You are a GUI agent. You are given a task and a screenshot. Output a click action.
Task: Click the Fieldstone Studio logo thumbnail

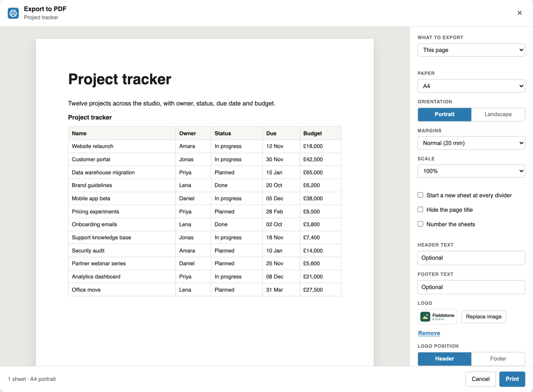tap(437, 316)
